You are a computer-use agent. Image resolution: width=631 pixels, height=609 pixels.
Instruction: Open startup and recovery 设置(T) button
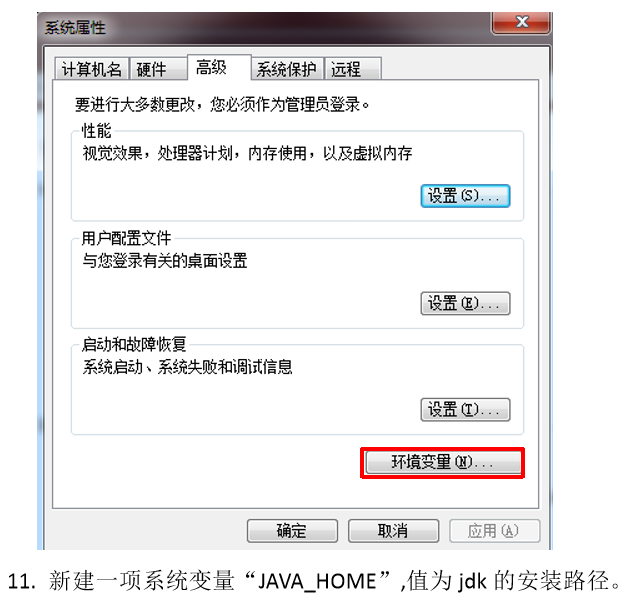[x=465, y=410]
